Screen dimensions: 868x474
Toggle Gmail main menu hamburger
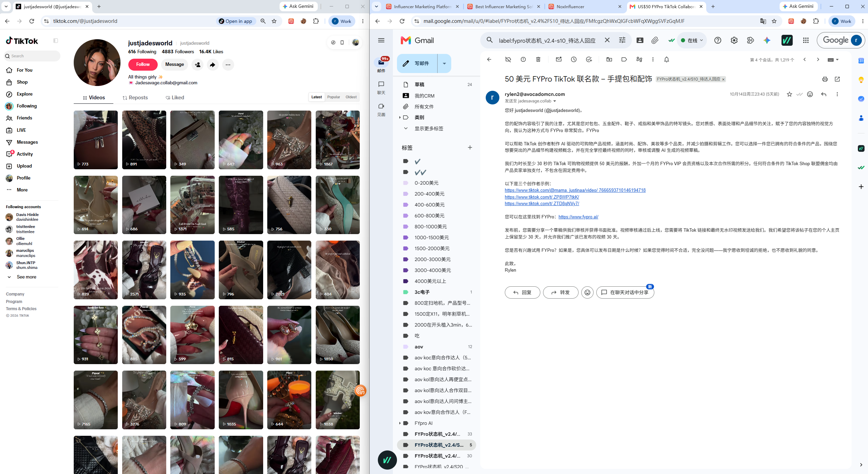point(381,40)
